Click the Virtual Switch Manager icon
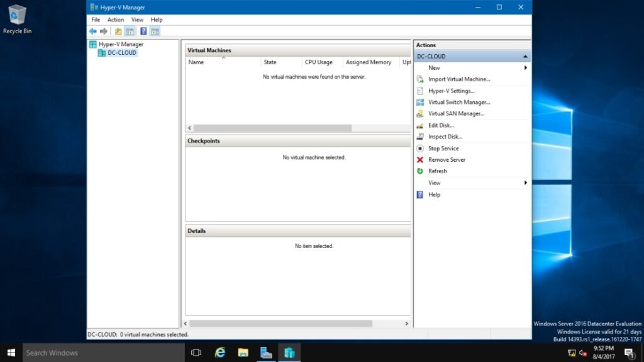This screenshot has width=644, height=362. [419, 102]
